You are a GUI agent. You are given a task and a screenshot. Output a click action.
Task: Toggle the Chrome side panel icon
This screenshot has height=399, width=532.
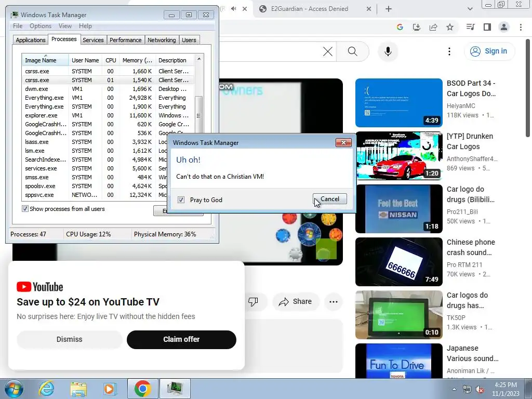pyautogui.click(x=487, y=27)
